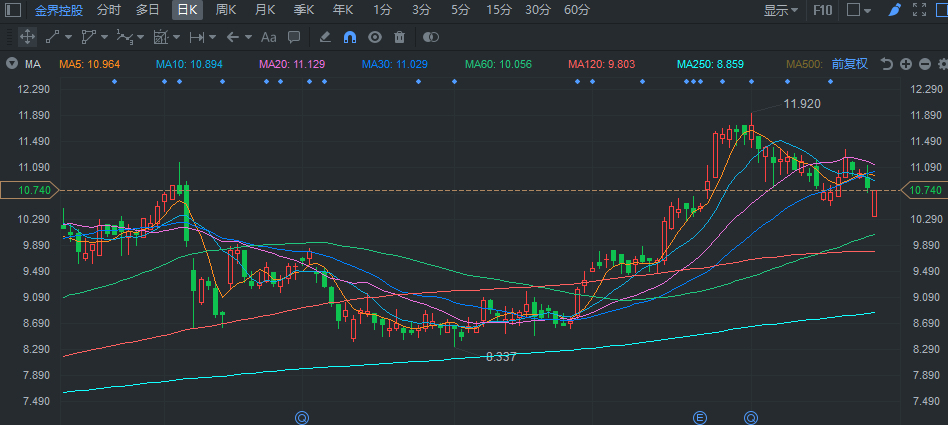Click the drag handle of the drawing toolbar
Viewport: 948px width, 425px height.
pyautogui.click(x=9, y=37)
